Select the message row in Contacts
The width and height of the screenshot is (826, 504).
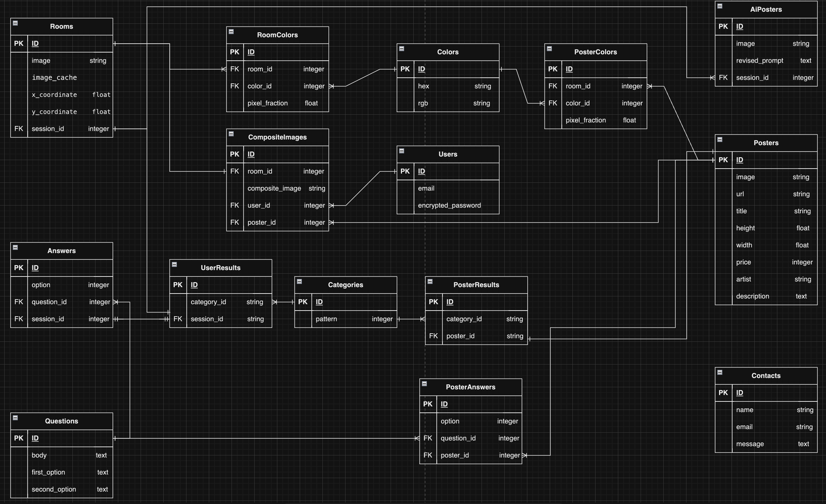(x=766, y=444)
